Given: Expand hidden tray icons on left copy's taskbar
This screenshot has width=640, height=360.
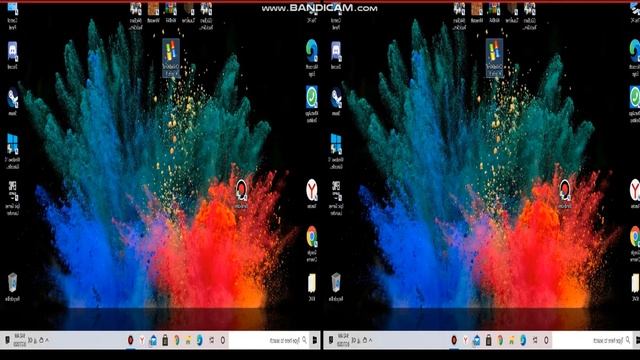Looking at the screenshot, I should [47, 340].
